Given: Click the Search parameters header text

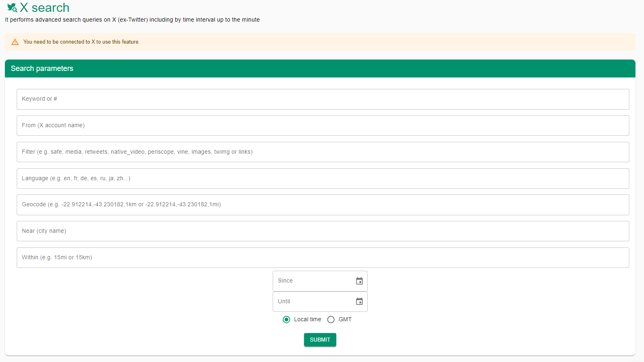Looking at the screenshot, I should (x=42, y=68).
